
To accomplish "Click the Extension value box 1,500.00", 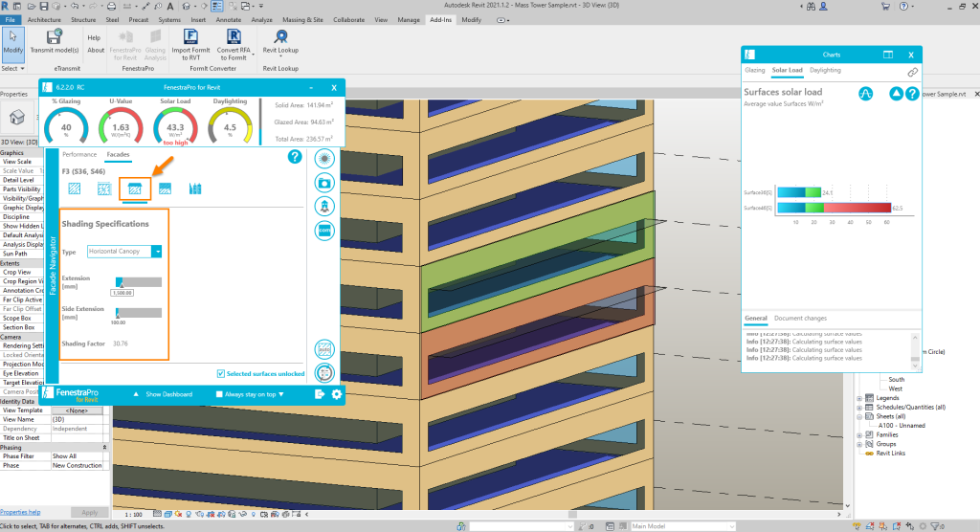I will [x=122, y=293].
